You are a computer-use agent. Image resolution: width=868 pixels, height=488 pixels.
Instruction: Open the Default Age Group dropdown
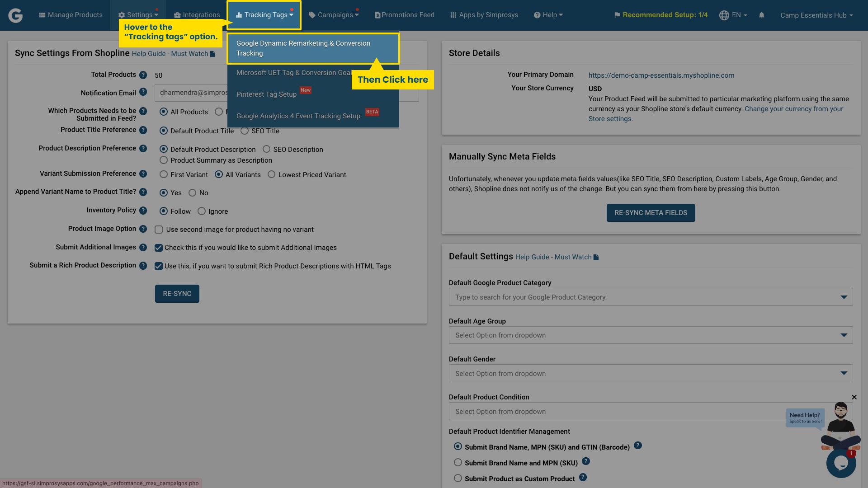[x=651, y=335]
